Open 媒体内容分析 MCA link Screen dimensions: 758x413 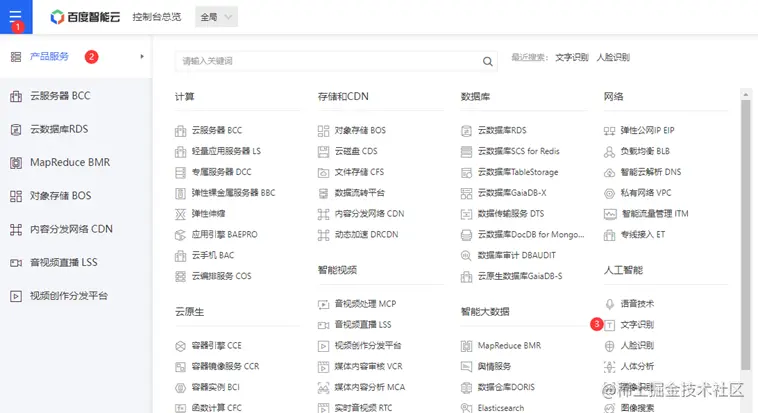tap(370, 387)
